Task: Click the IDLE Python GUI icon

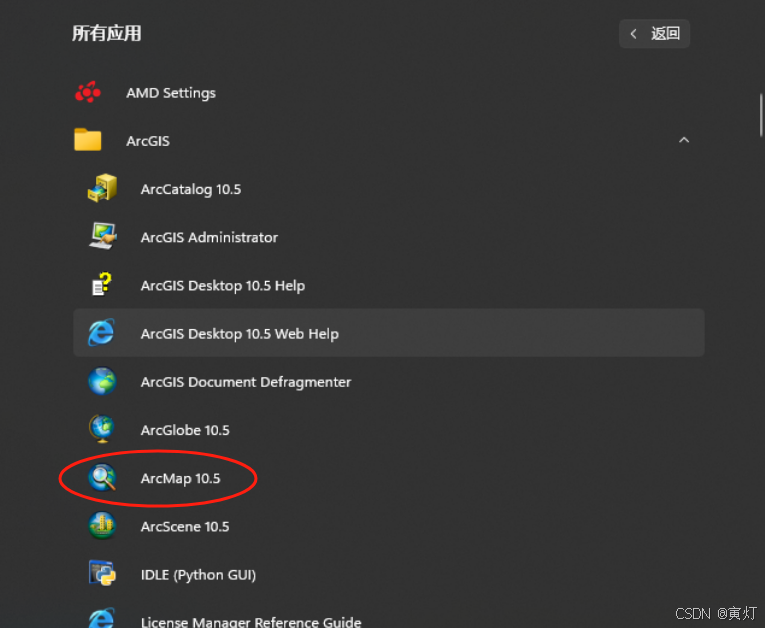Action: coord(102,573)
